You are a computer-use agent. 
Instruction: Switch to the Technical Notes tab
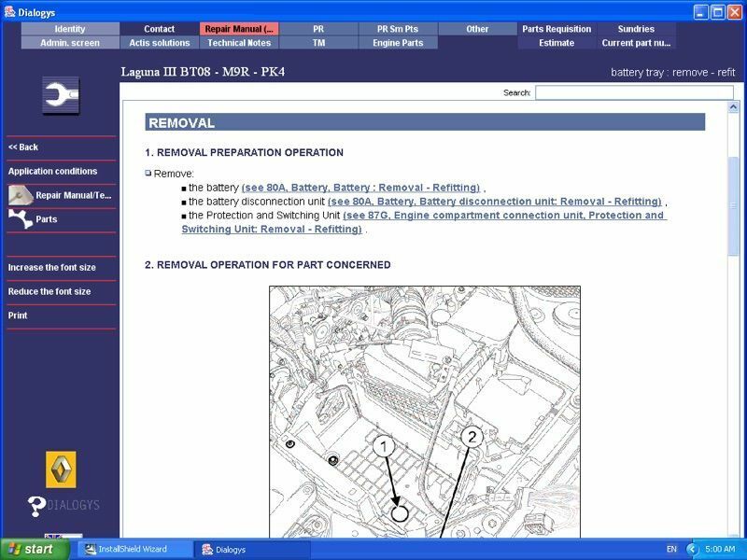pos(239,43)
